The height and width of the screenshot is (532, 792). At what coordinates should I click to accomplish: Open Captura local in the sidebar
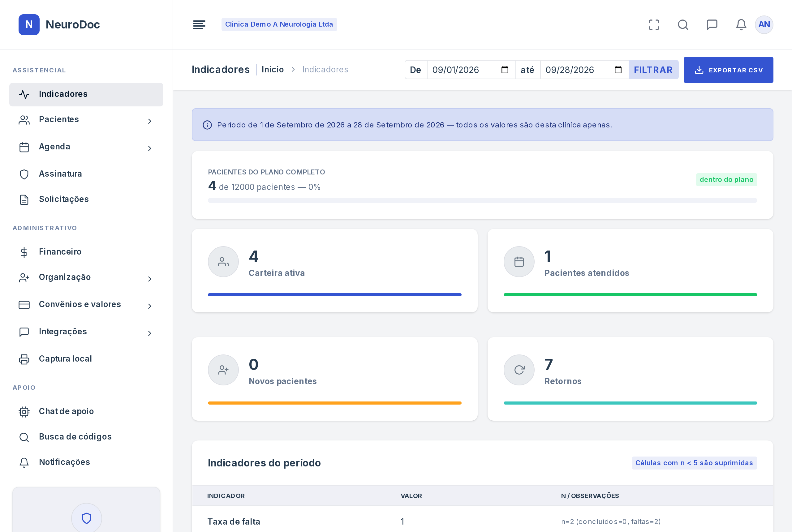click(86, 359)
